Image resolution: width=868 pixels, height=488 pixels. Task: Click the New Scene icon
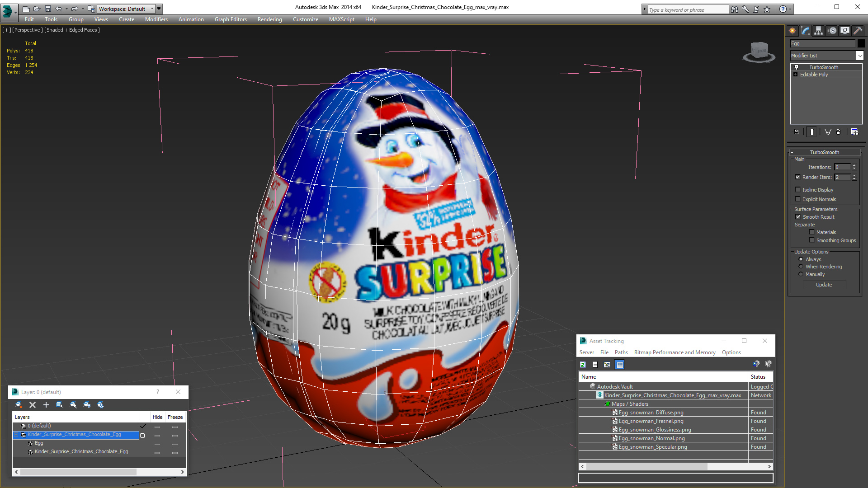pos(26,9)
